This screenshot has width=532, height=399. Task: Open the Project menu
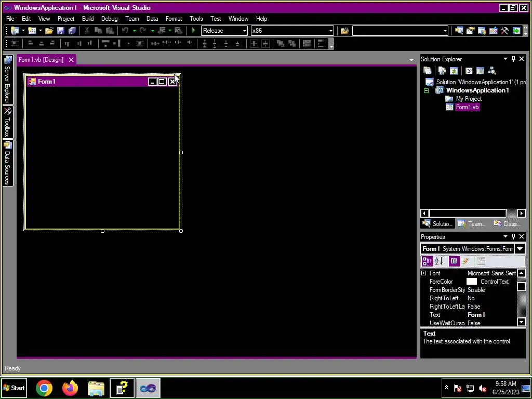point(66,19)
